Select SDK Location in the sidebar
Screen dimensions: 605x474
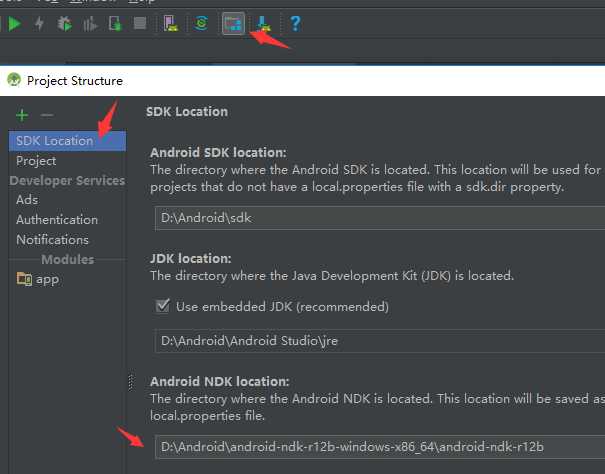click(67, 141)
